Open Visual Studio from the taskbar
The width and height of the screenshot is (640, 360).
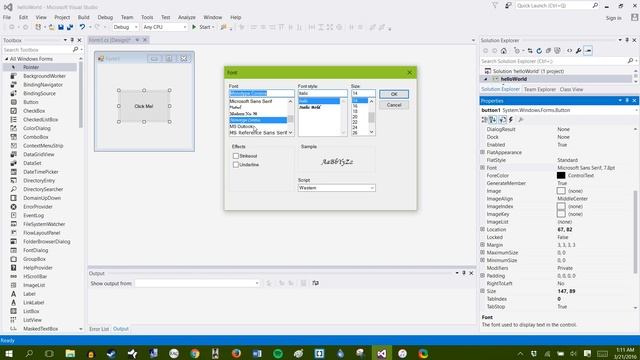coord(382,353)
